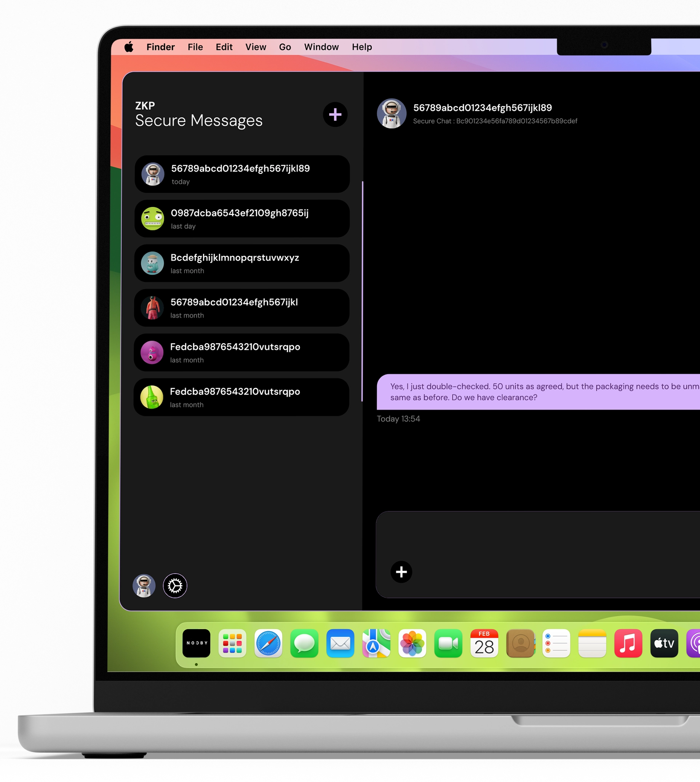The image size is (700, 782).
Task: Select chat 0987dcba6543ef2109gh8765ij
Action: [x=242, y=219]
